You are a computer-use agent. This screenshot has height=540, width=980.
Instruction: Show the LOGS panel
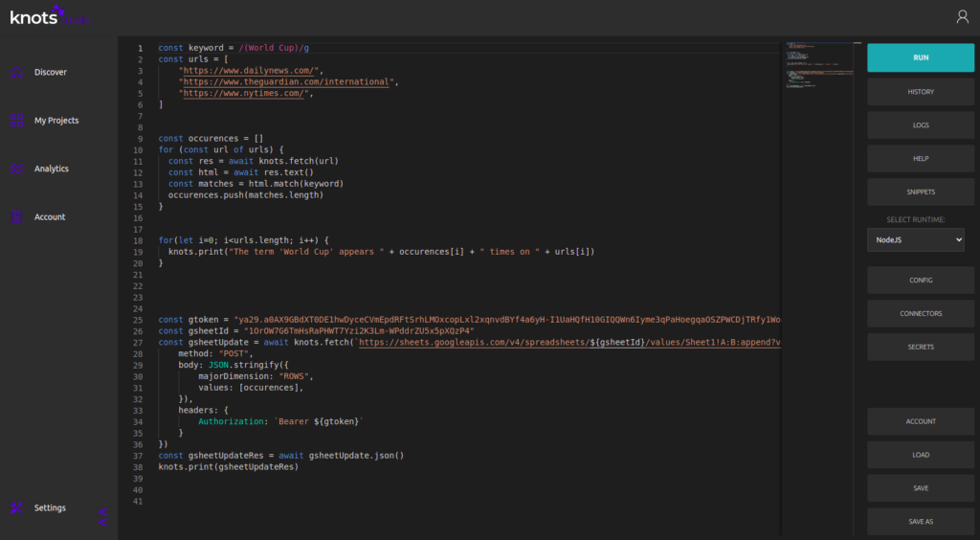coord(921,125)
